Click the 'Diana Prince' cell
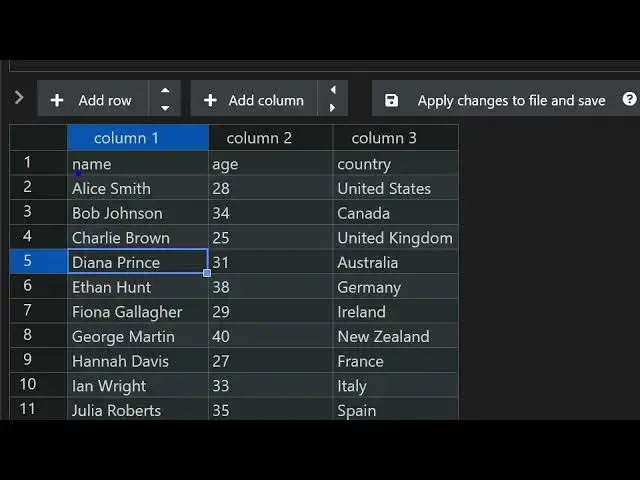This screenshot has width=640, height=480. tap(138, 262)
